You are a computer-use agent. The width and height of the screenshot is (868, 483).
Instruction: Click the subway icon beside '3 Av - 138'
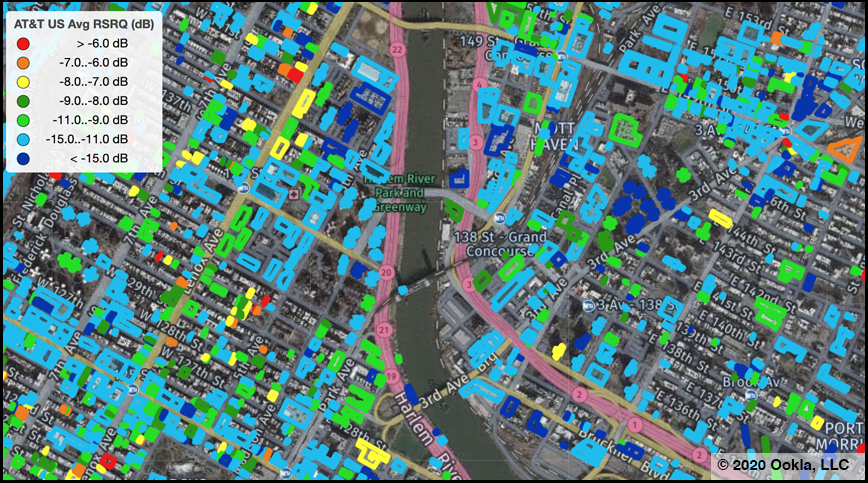tap(589, 305)
